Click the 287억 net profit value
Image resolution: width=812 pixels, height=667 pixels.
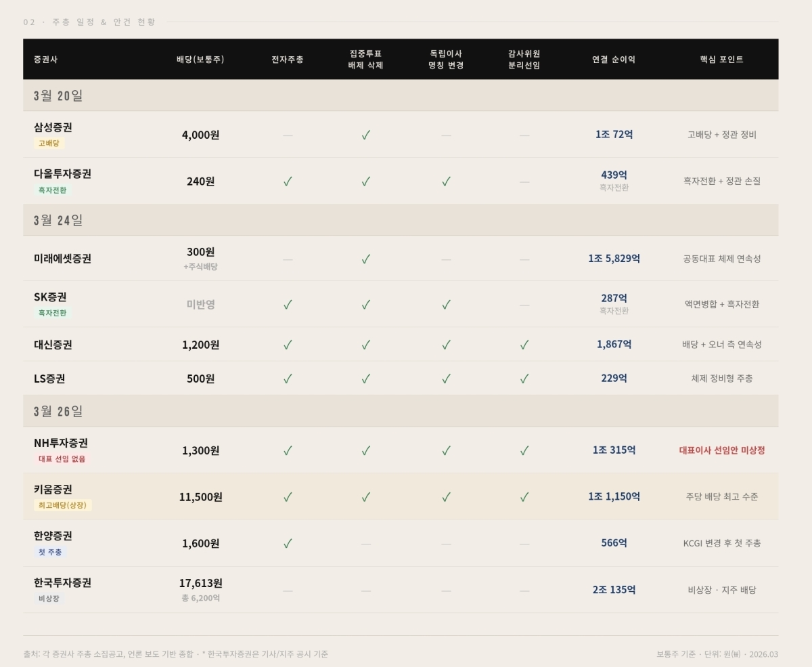coord(614,299)
